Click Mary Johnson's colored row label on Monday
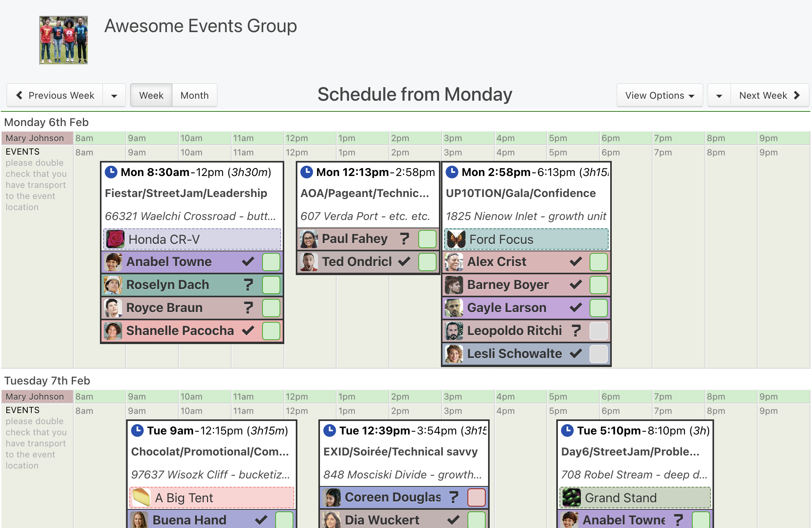This screenshot has width=812, height=528. (x=37, y=138)
